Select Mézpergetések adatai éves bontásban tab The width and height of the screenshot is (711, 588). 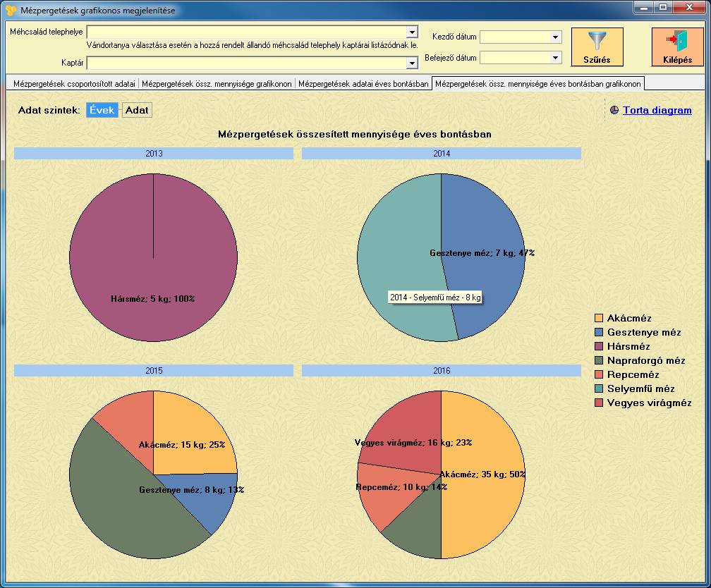[363, 84]
